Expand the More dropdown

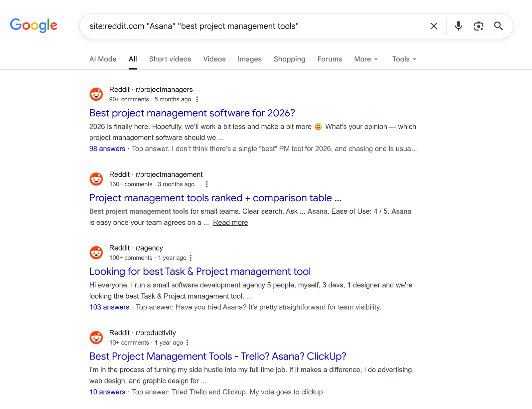click(366, 59)
